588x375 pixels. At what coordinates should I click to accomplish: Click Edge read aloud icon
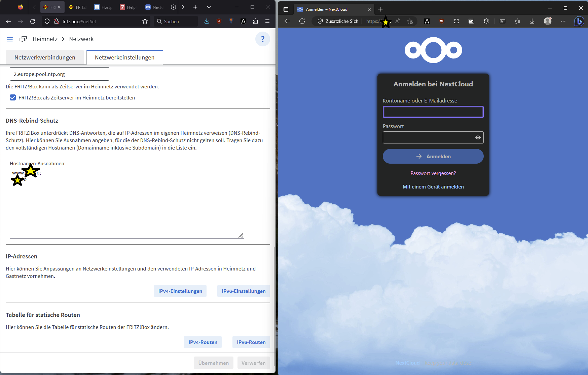coord(398,21)
